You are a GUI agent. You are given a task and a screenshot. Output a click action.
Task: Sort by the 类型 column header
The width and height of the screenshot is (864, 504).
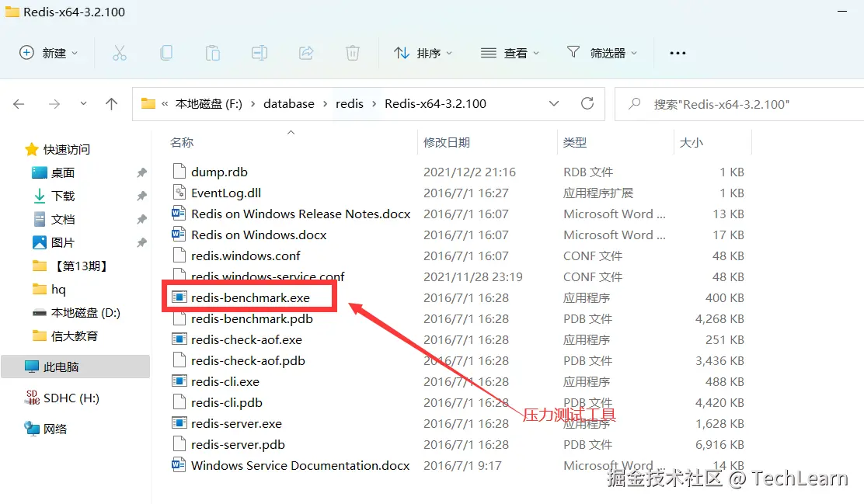[575, 143]
